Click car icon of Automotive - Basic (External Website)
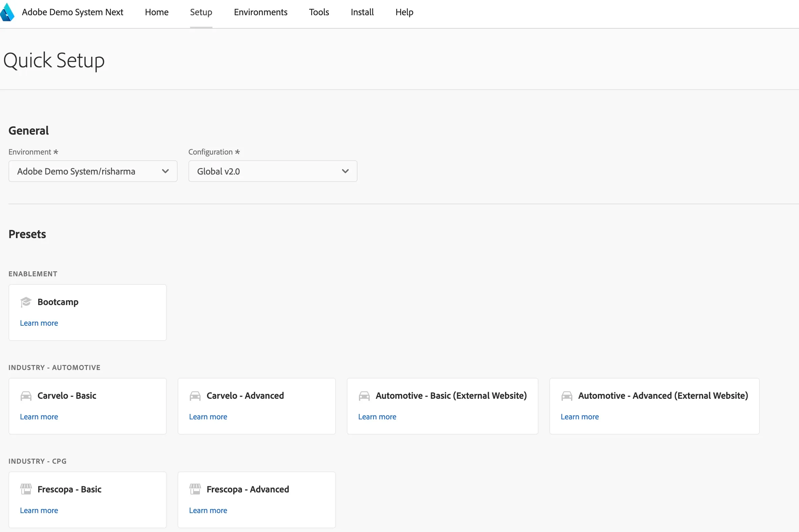The image size is (799, 532). 364,396
